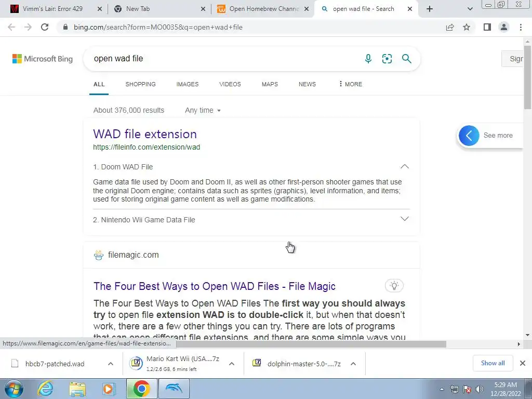Click the filemagic.com site name

coord(134,255)
